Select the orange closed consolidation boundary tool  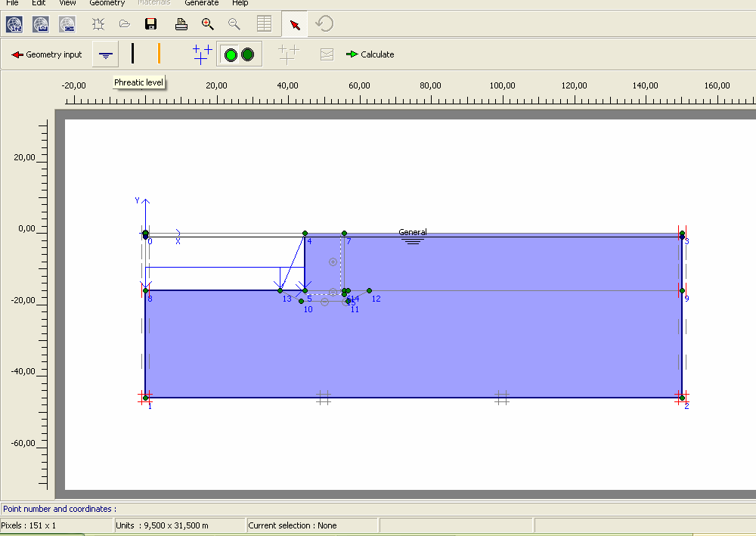tap(159, 53)
